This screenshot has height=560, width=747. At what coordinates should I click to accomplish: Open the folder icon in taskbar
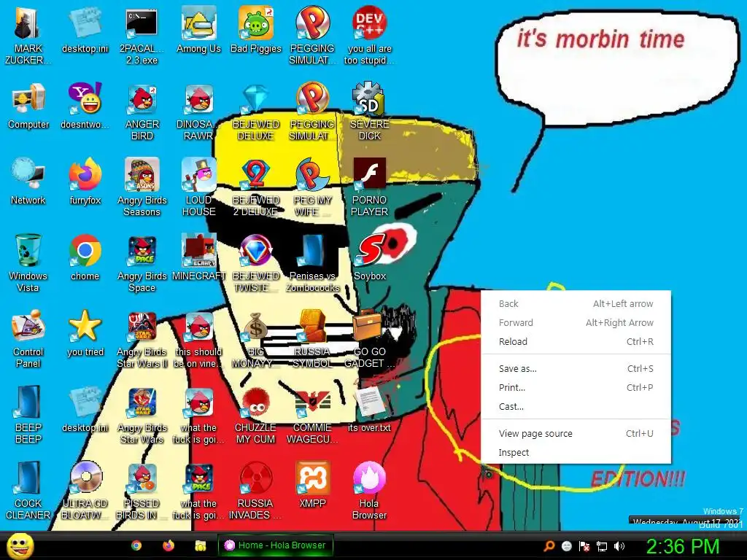(200, 545)
